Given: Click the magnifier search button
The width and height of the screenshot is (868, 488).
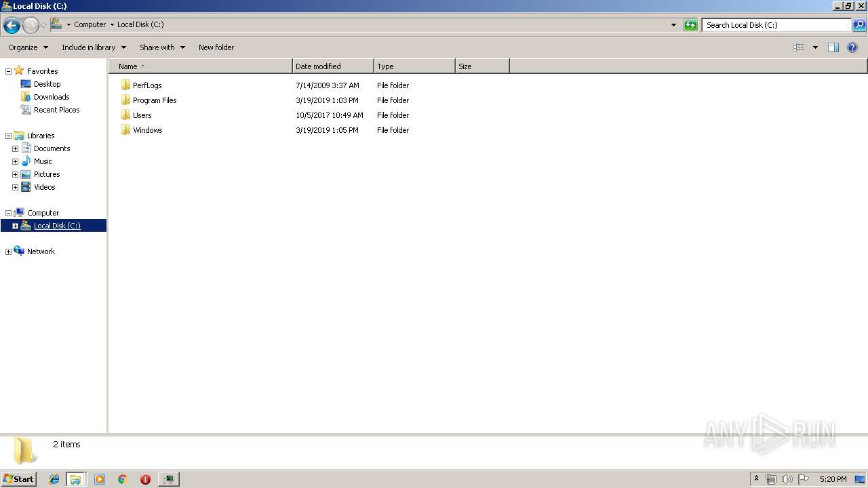Looking at the screenshot, I should pyautogui.click(x=859, y=25).
